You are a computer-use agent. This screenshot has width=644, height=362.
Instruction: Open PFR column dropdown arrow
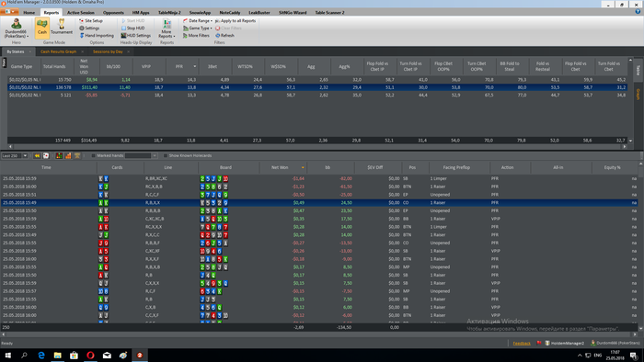195,66
